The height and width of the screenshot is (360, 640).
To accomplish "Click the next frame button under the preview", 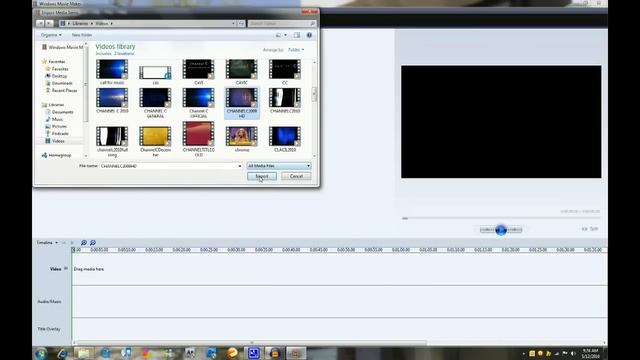I will (x=514, y=230).
